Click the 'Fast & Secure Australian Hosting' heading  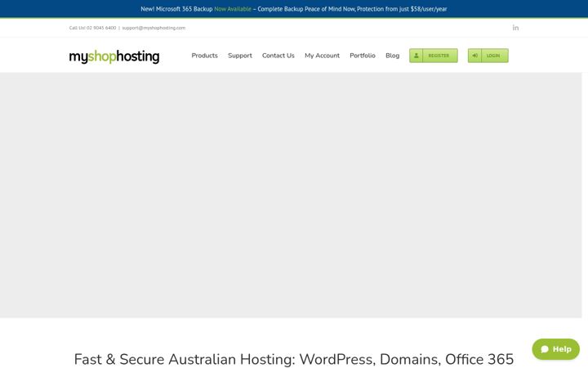coord(294,359)
